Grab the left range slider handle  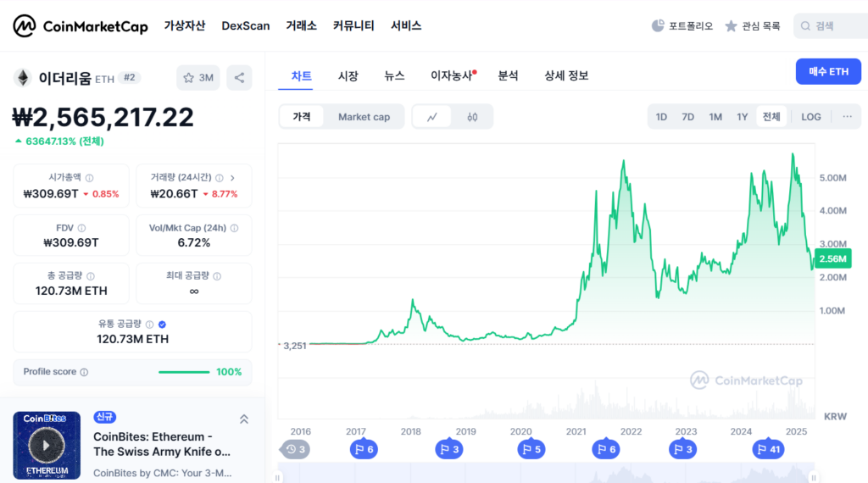click(278, 477)
